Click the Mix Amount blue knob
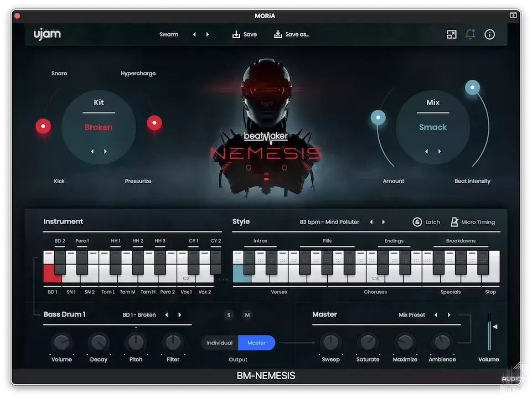Screen dimensions: 532x398 (x=378, y=118)
